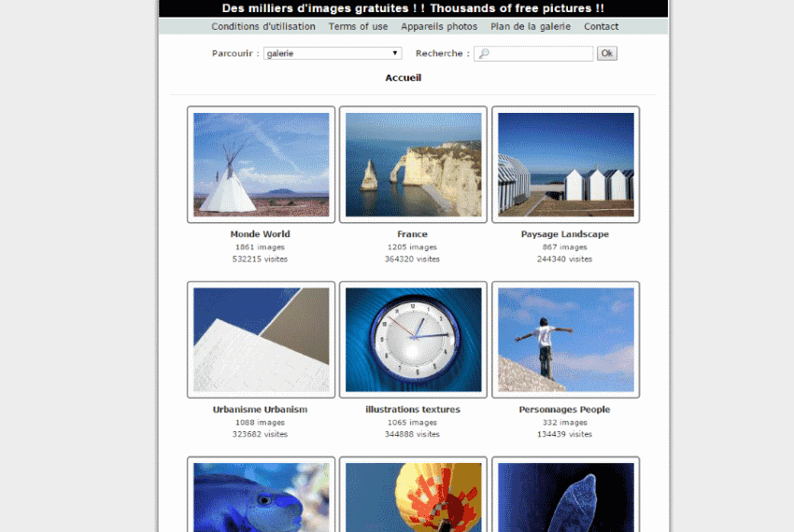Screen dimensions: 794x532
Task: Select the '332 images' count text
Action: click(564, 422)
